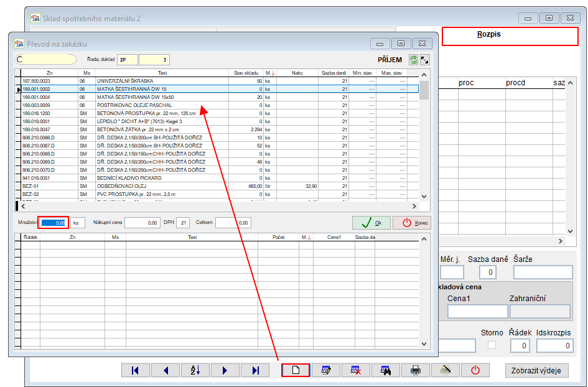Click the Řádek field in back window

520,346
